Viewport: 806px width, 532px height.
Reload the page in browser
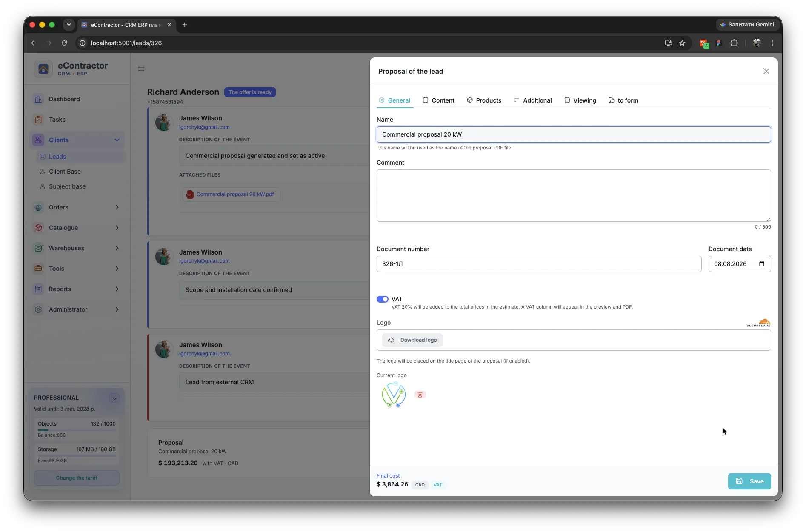pos(64,43)
